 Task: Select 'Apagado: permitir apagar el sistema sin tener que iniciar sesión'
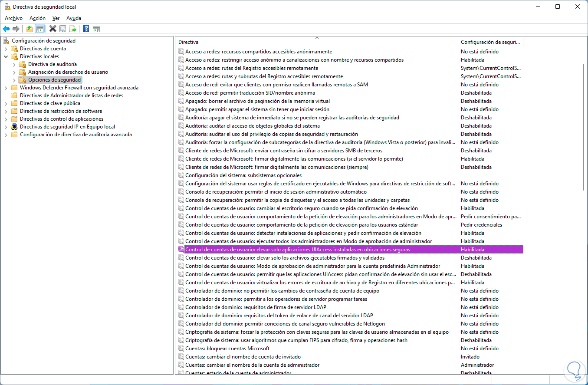tap(257, 109)
